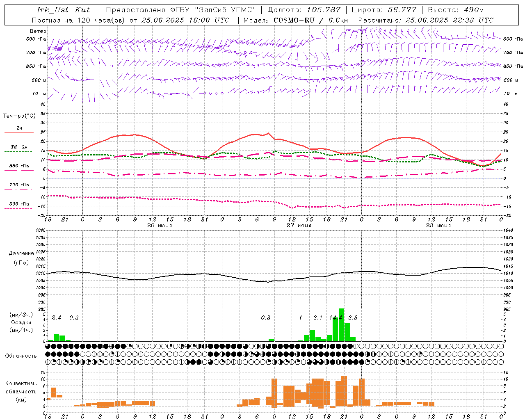Click the Конвективн. облачность label
Screen dimensions: 525x420
coord(21,388)
